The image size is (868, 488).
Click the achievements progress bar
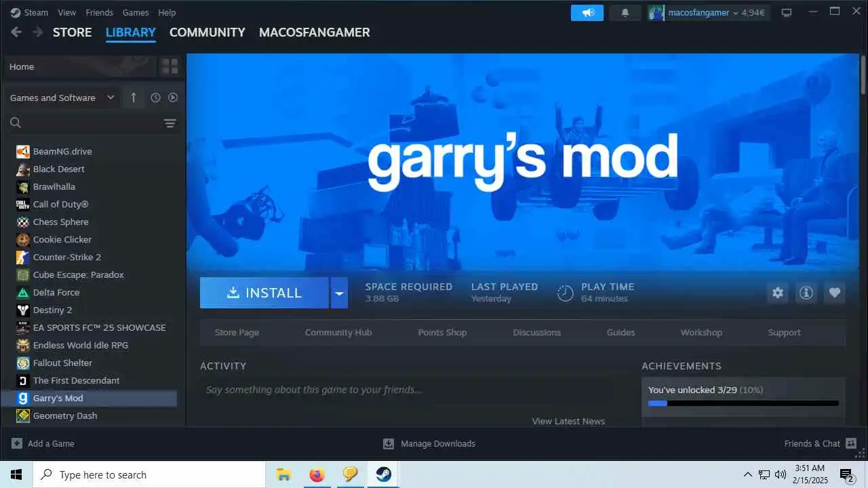click(743, 403)
